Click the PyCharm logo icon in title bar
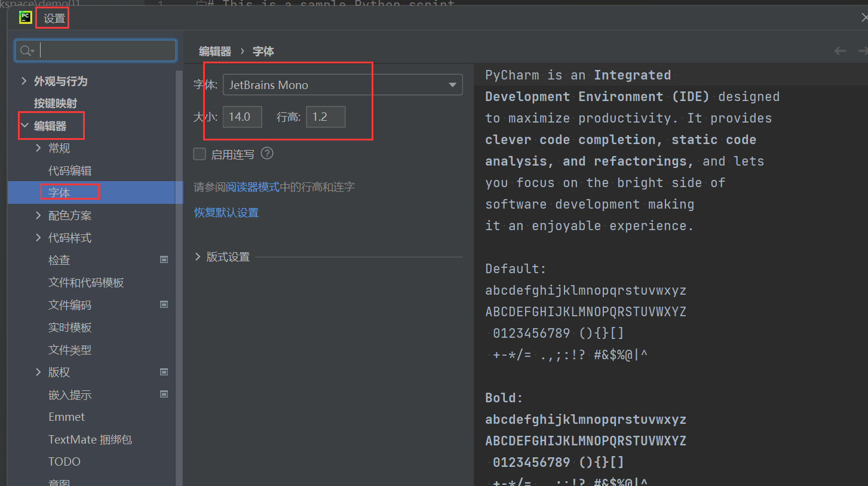The width and height of the screenshot is (868, 486). [x=25, y=18]
